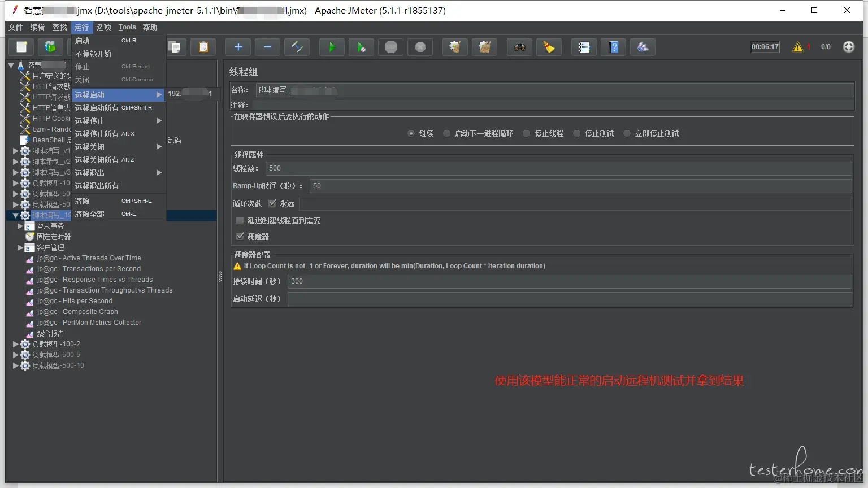
Task: Collapse the root test plan node
Action: tap(11, 66)
